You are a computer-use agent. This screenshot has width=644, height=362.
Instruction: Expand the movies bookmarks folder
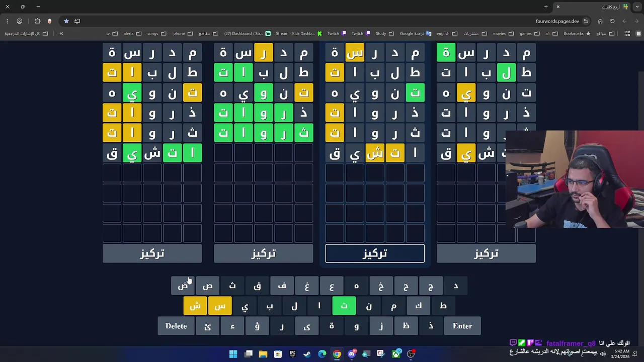503,34
